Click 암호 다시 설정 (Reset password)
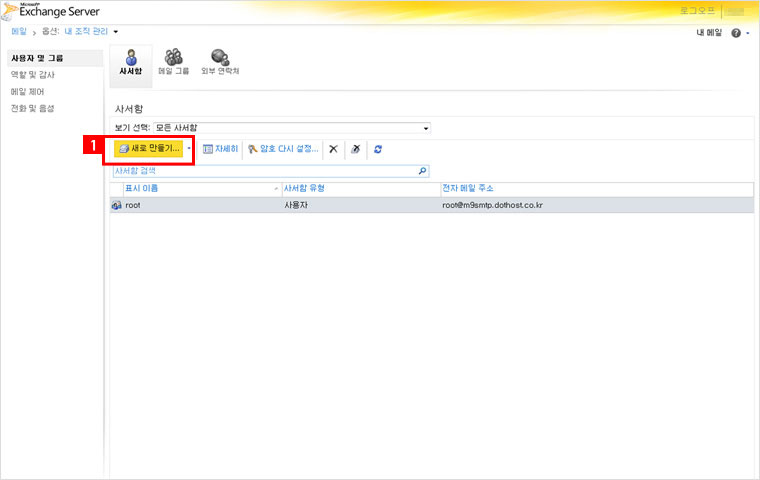Screen dimensions: 760x480 coord(283,149)
